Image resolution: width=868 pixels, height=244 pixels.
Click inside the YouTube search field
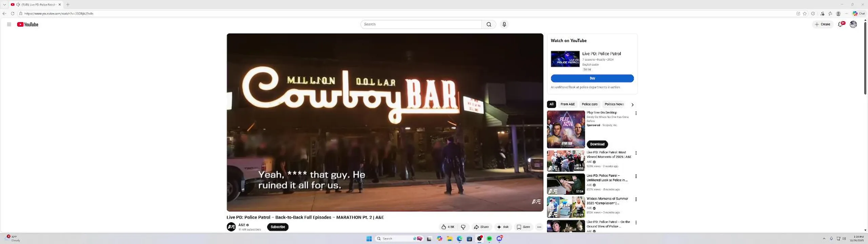(421, 24)
